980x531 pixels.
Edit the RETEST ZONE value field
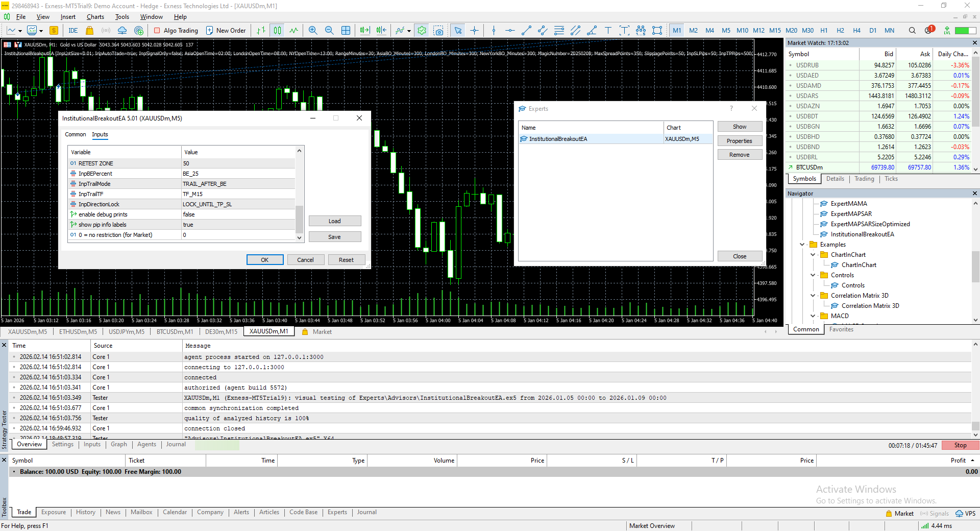point(238,163)
